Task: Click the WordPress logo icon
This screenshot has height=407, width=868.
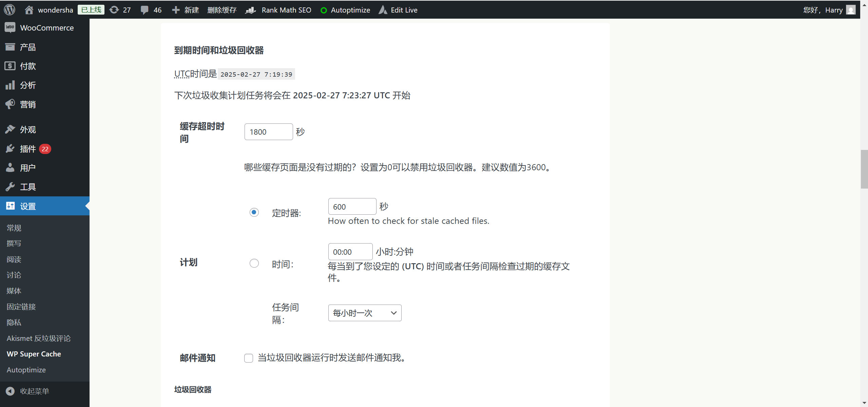Action: (x=9, y=9)
